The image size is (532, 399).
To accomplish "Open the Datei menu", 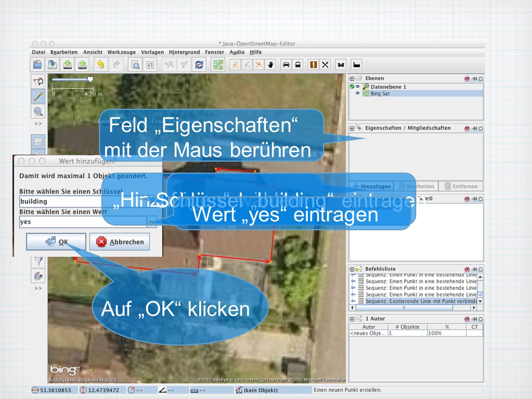I will tap(39, 52).
